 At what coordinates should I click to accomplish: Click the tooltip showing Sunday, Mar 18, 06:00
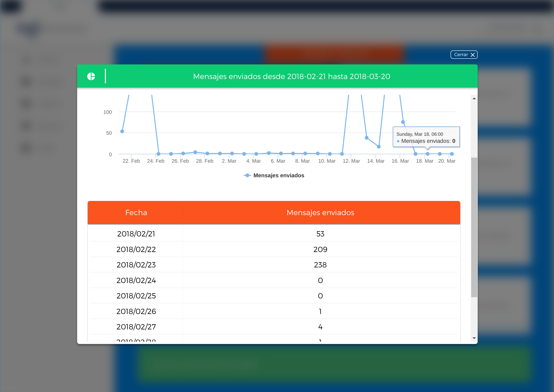coord(426,137)
